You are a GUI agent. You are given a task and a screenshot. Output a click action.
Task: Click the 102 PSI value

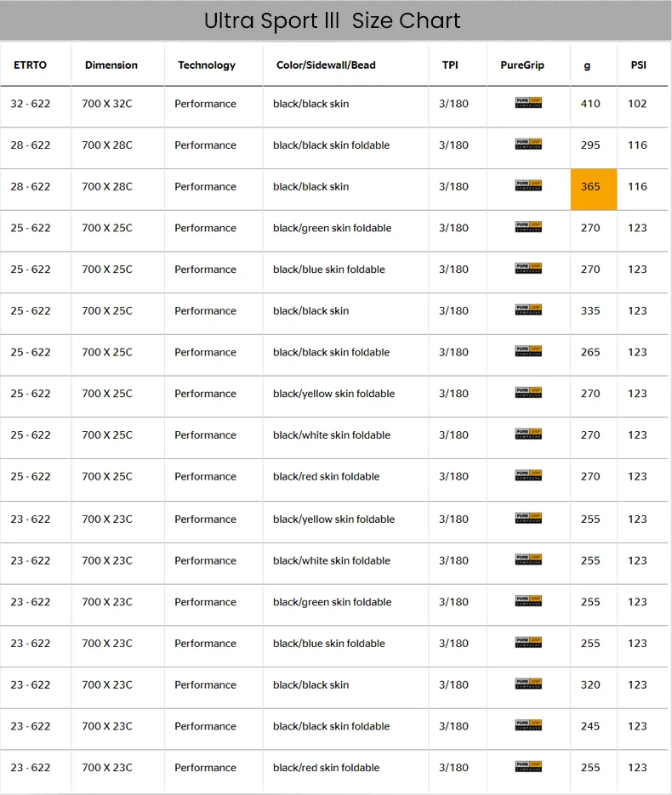tap(637, 104)
